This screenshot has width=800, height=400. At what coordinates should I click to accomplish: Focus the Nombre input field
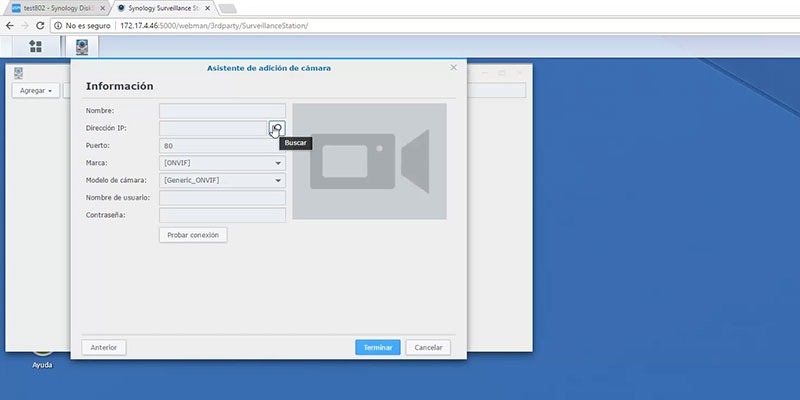[222, 111]
